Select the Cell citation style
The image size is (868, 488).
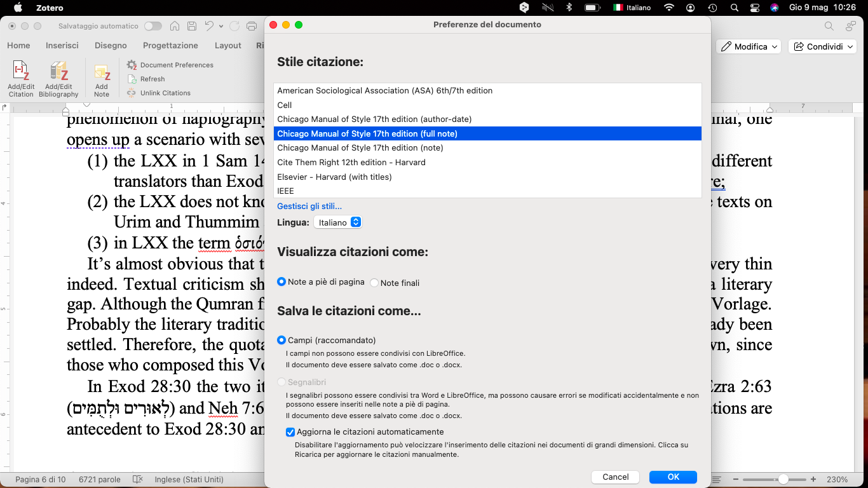487,105
